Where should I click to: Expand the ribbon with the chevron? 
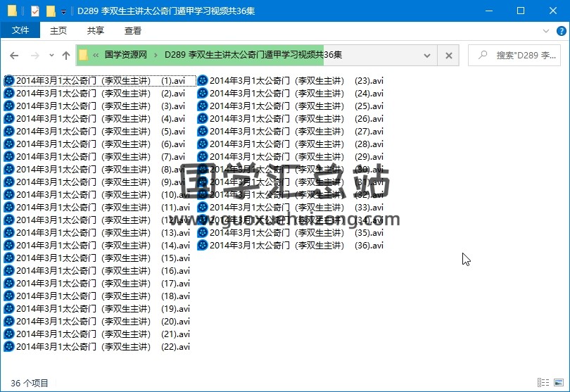546,30
